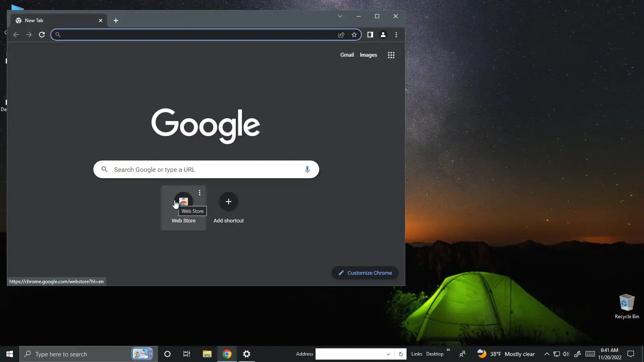Screen dimensions: 644x362
Task: Open the Gmail link
Action: pyautogui.click(x=347, y=55)
